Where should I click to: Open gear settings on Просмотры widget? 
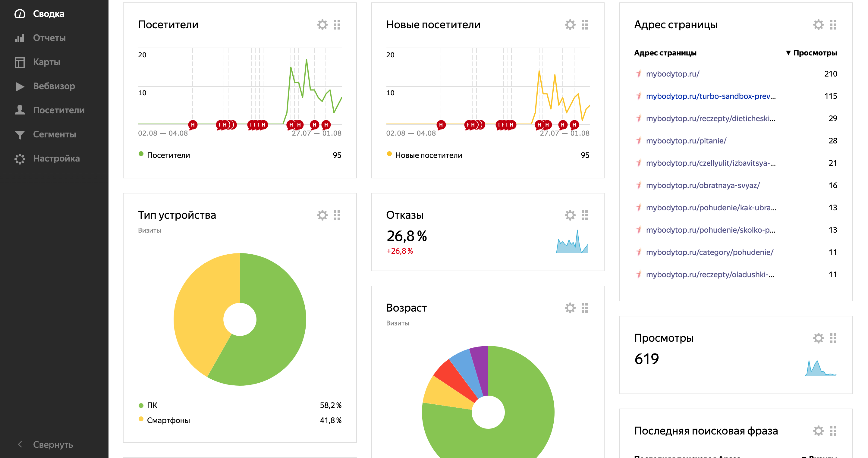point(818,338)
